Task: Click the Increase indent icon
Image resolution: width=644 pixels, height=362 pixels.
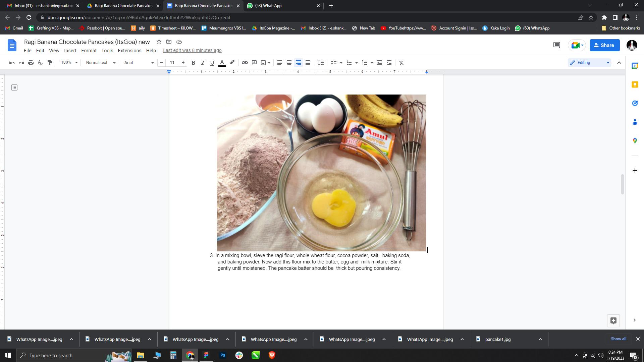Action: [389, 63]
